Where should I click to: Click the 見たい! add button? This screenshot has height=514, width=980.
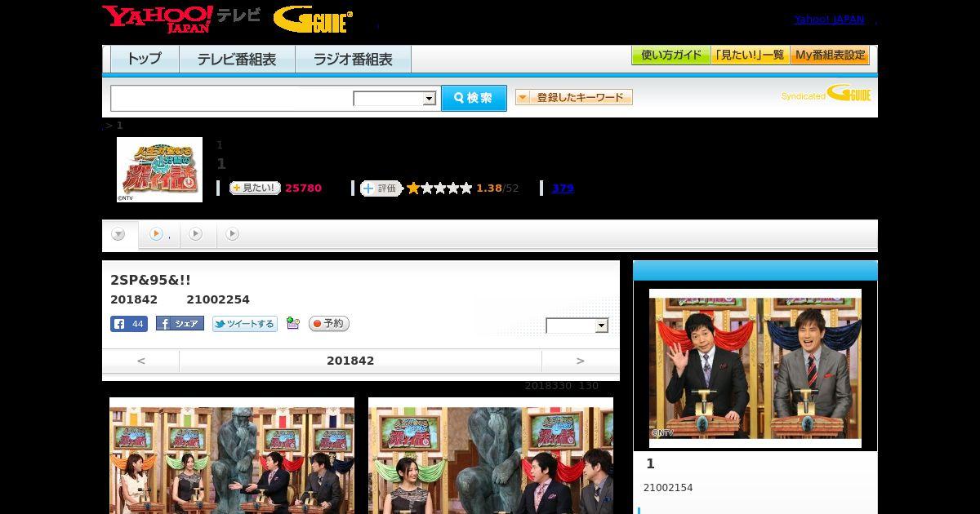click(255, 188)
